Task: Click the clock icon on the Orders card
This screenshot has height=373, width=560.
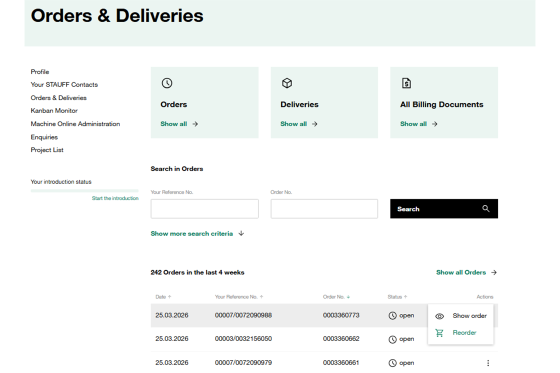Action: (x=167, y=83)
